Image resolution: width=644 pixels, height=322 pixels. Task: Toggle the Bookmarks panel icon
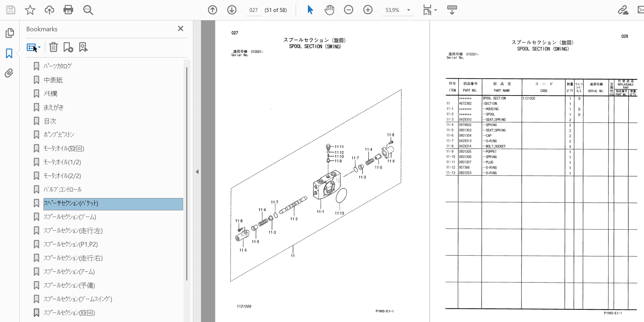9,53
